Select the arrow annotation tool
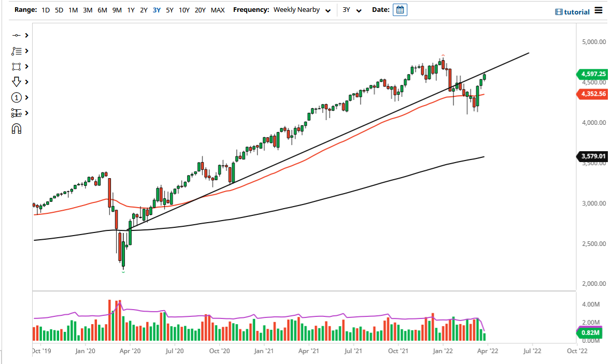The height and width of the screenshot is (364, 611). (x=17, y=82)
